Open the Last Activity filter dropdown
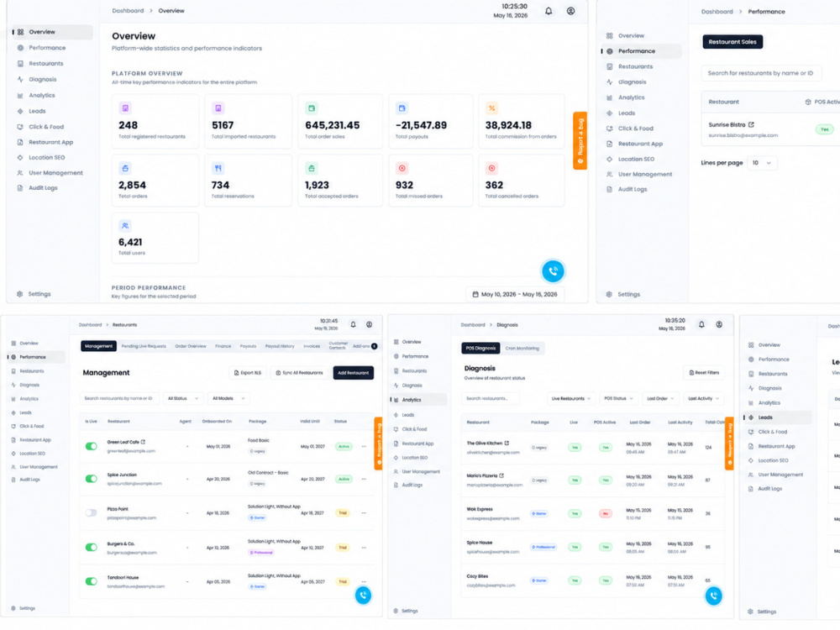 click(703, 398)
